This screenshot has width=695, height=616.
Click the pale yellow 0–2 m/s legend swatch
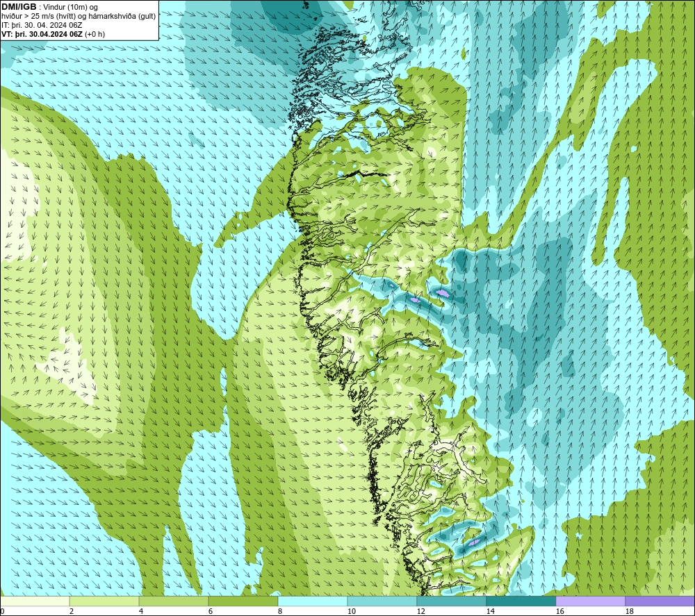tap(35, 601)
